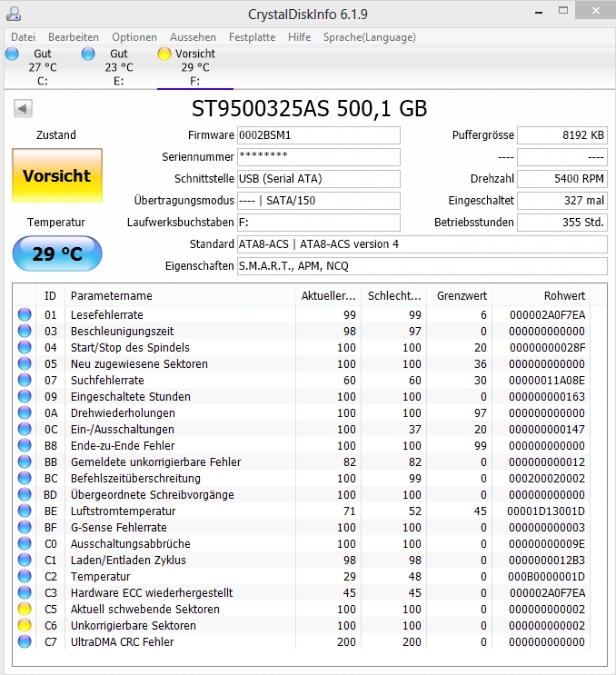Image resolution: width=616 pixels, height=675 pixels.
Task: Select drive E: at 23 °C
Action: point(119,67)
